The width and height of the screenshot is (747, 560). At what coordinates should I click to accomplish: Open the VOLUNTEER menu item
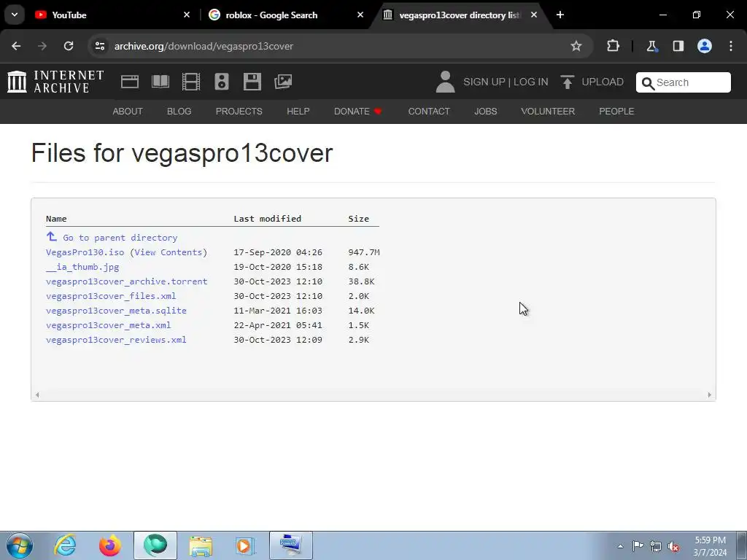[x=548, y=112]
